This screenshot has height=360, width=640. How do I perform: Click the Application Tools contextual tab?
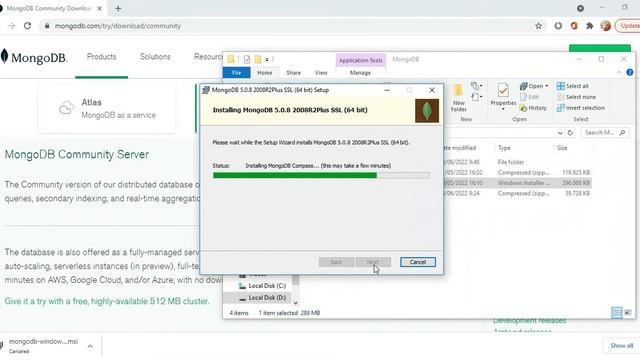(x=361, y=60)
